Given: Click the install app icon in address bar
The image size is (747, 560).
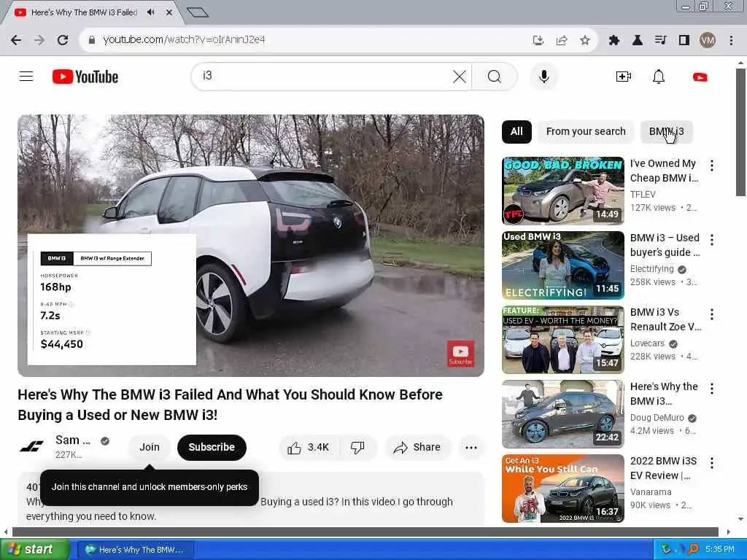Looking at the screenshot, I should [538, 41].
